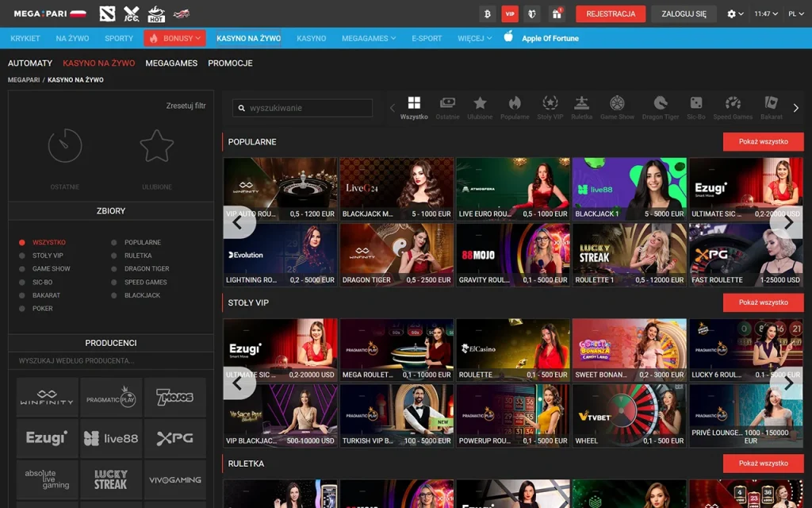Open the Lightning Roulette Evolution thumbnail

(280, 255)
